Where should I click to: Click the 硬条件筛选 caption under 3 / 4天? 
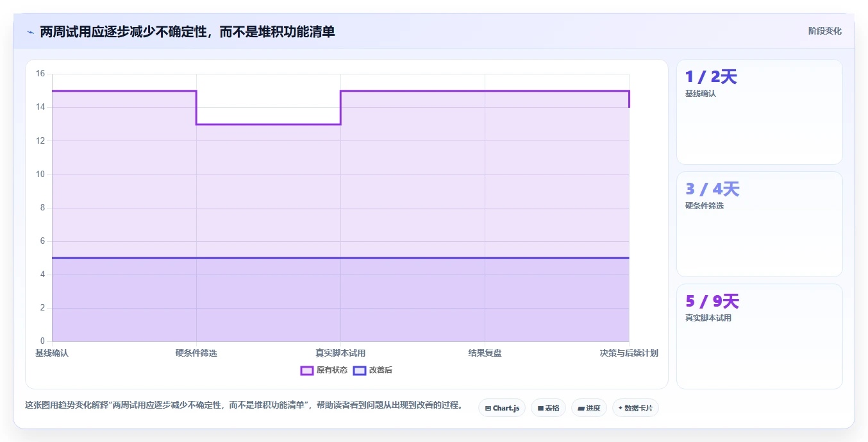coord(705,206)
